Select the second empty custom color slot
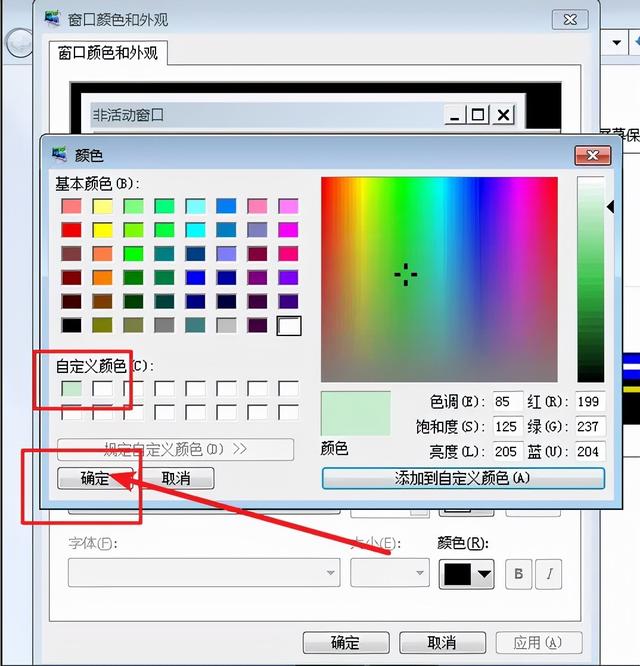The height and width of the screenshot is (666, 640). pyautogui.click(x=103, y=389)
